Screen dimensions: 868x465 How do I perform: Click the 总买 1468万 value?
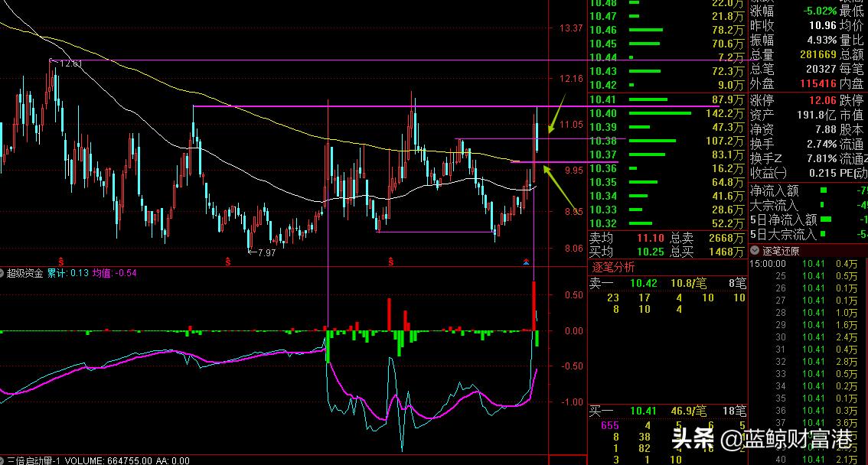[726, 252]
